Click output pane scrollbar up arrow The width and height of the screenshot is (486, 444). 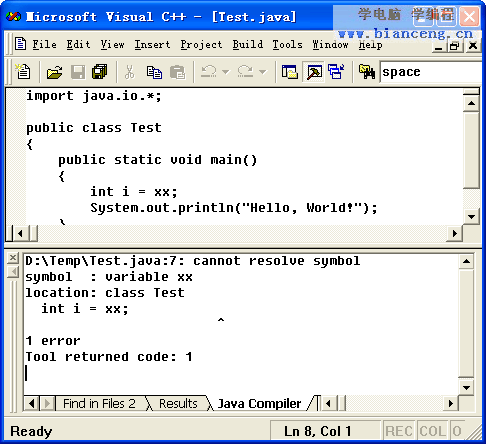(x=466, y=261)
